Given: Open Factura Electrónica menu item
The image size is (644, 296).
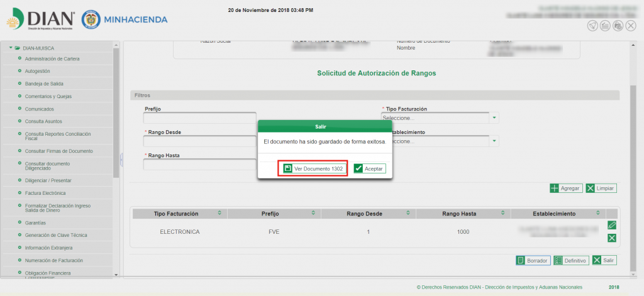Looking at the screenshot, I should 45,193.
